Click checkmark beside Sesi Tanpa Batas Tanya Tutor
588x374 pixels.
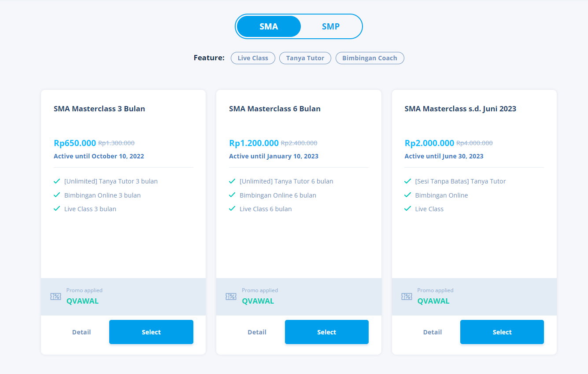[407, 181]
